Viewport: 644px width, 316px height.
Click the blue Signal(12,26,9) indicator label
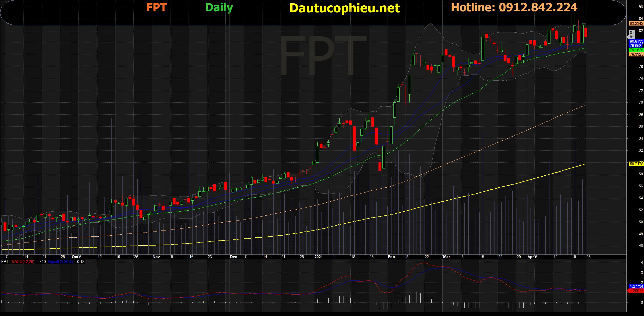[x=60, y=262]
